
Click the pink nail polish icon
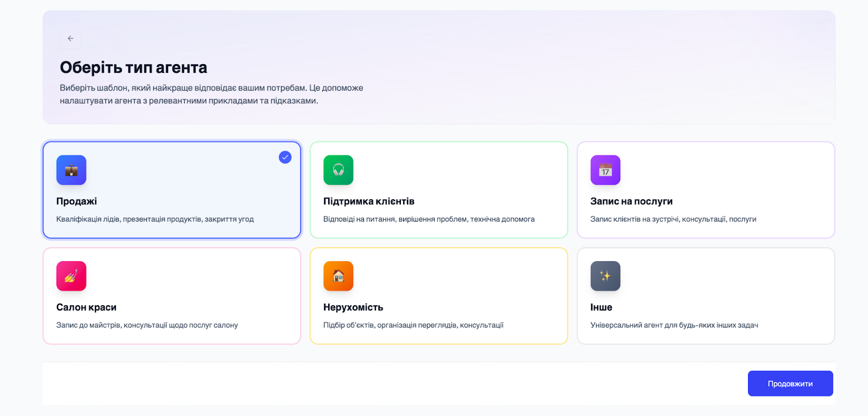[71, 276]
